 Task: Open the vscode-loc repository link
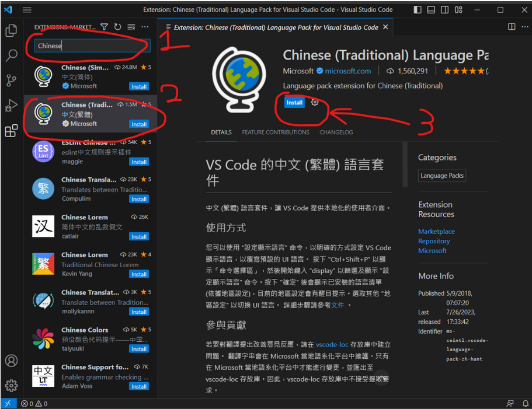coord(332,345)
